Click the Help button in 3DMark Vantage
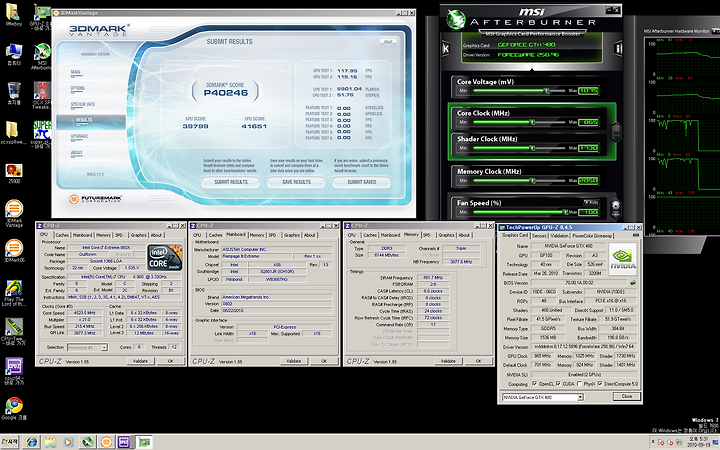The height and width of the screenshot is (450, 720). (x=388, y=42)
